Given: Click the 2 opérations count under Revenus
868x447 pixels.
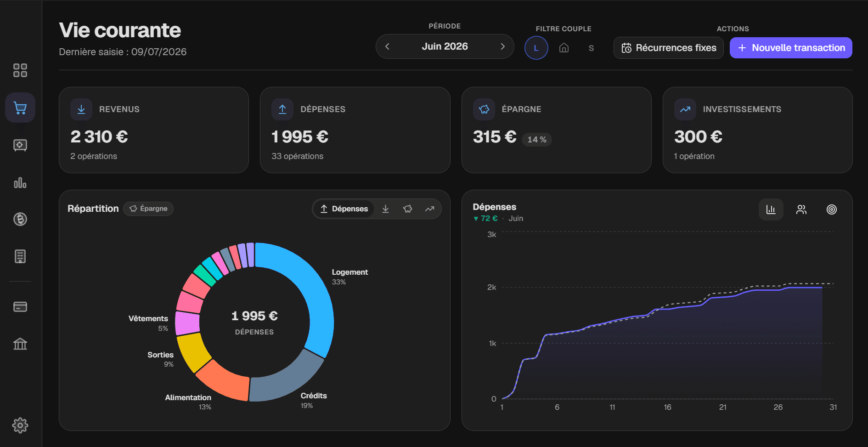Looking at the screenshot, I should point(94,156).
